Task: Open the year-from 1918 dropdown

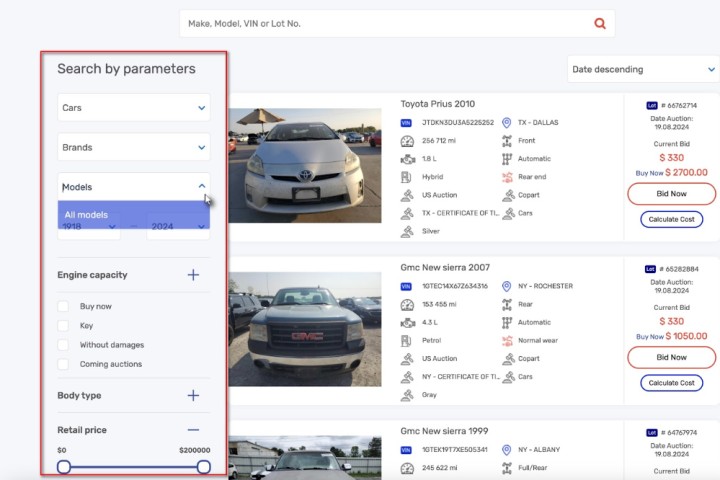Action: click(89, 227)
